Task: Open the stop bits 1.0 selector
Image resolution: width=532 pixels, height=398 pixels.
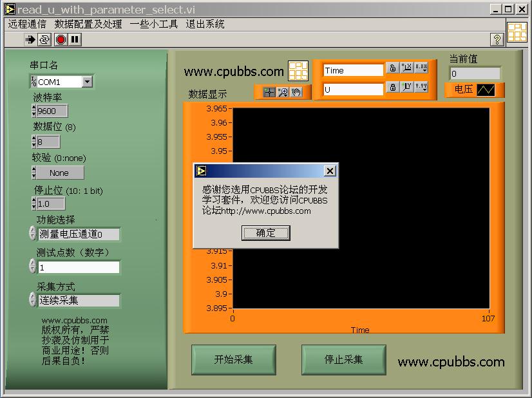Action: click(x=50, y=204)
